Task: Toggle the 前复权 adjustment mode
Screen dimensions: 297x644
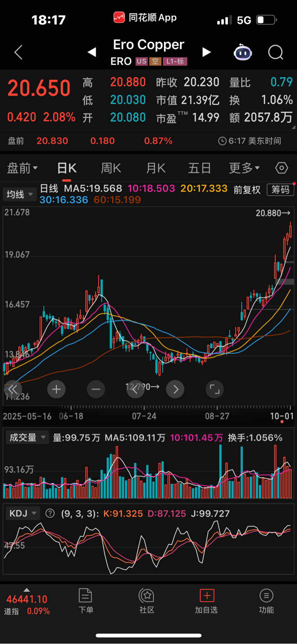Action: [x=247, y=189]
